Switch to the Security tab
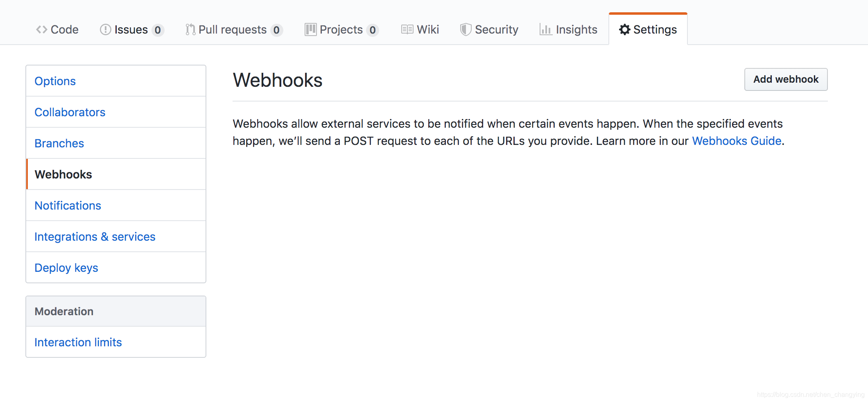 pyautogui.click(x=489, y=29)
